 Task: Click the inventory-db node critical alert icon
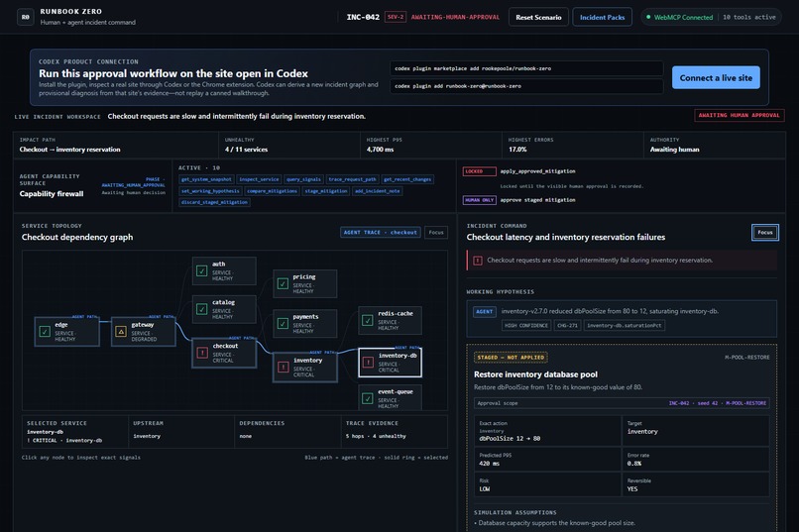tap(368, 362)
